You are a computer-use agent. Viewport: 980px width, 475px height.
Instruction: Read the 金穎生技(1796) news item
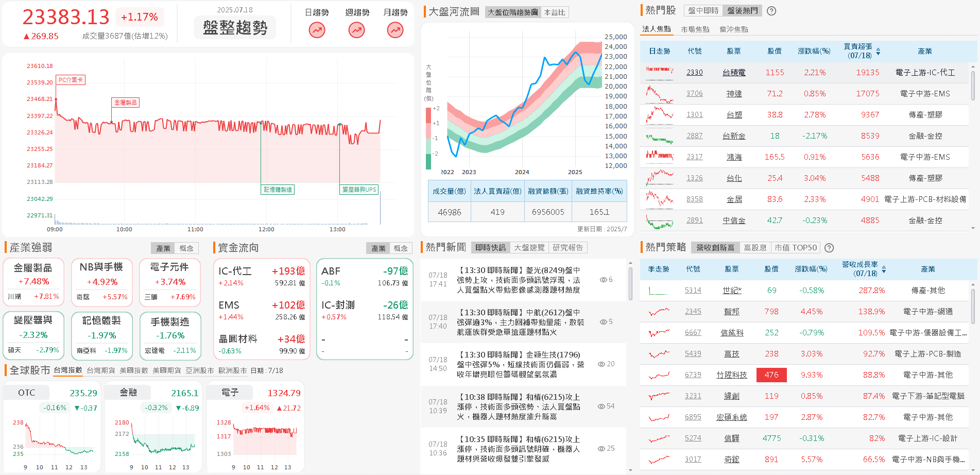[523, 364]
